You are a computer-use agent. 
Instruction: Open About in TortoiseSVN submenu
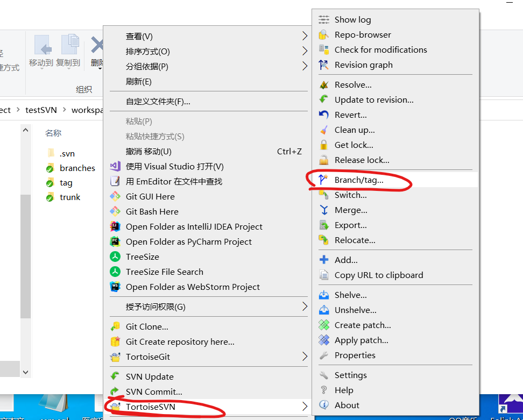[x=395, y=405]
